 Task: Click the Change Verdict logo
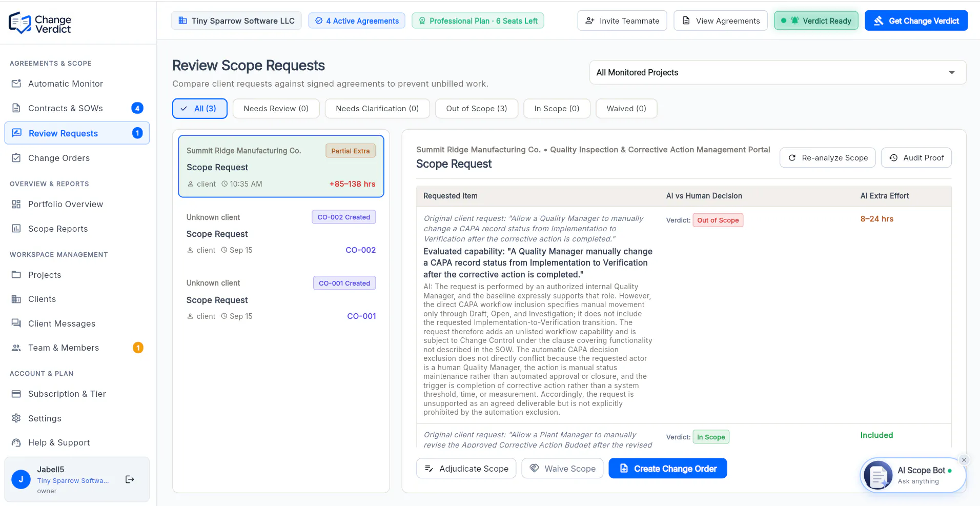(x=40, y=23)
